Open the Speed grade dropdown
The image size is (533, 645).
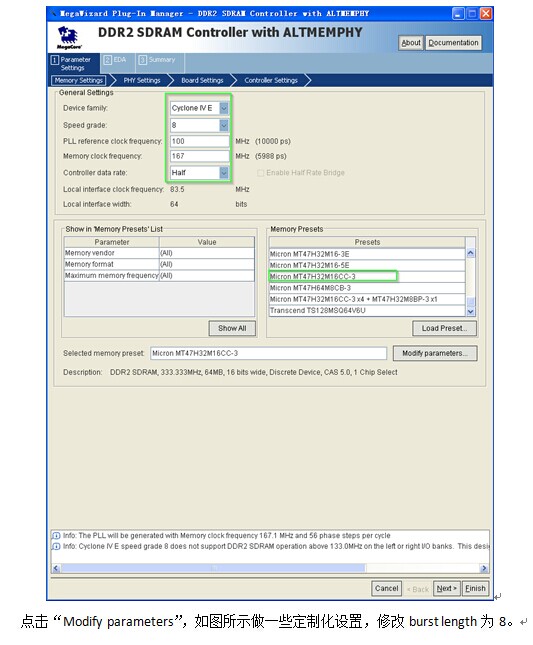click(224, 125)
